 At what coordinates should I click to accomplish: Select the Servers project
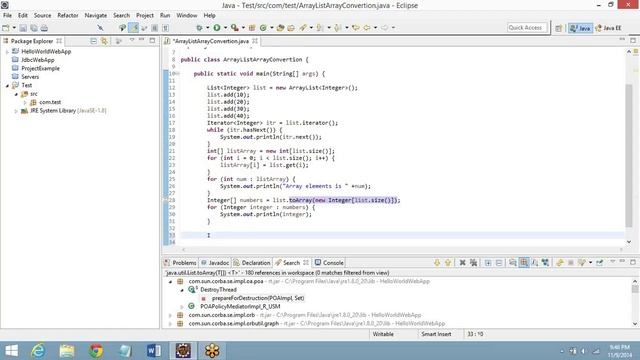click(30, 77)
